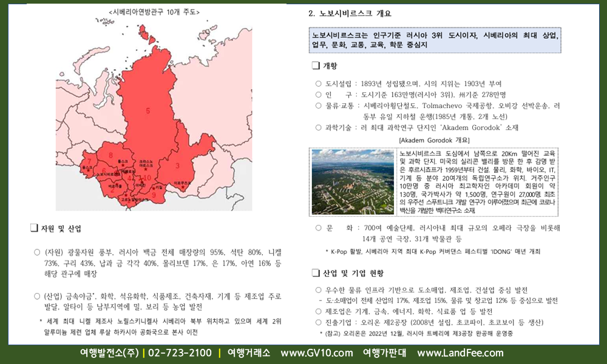Open the www.LandFee.com link in footer

[x=460, y=353]
